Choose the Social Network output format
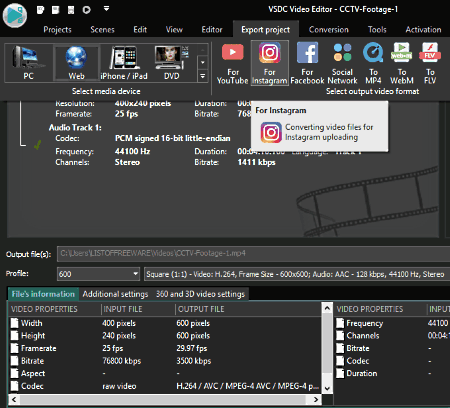The image size is (450, 408). click(342, 63)
